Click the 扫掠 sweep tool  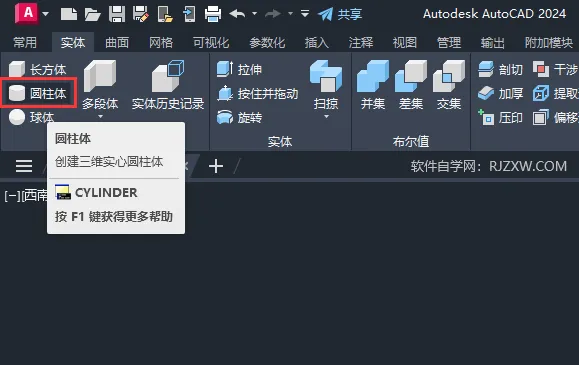[326, 85]
